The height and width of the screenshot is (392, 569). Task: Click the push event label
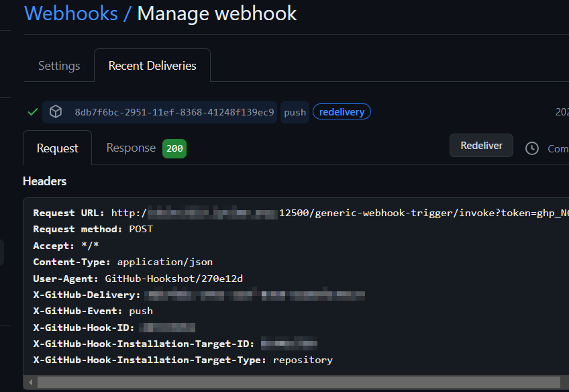[295, 112]
